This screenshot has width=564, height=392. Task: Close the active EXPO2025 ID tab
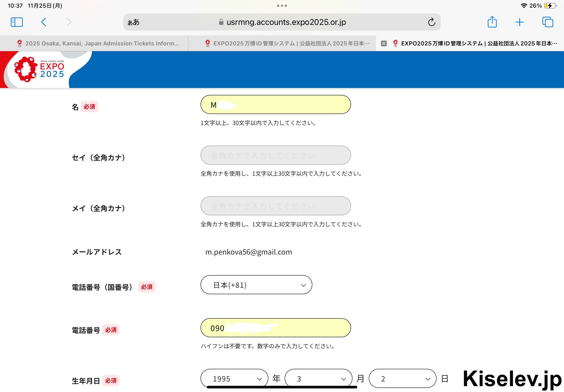pos(384,44)
